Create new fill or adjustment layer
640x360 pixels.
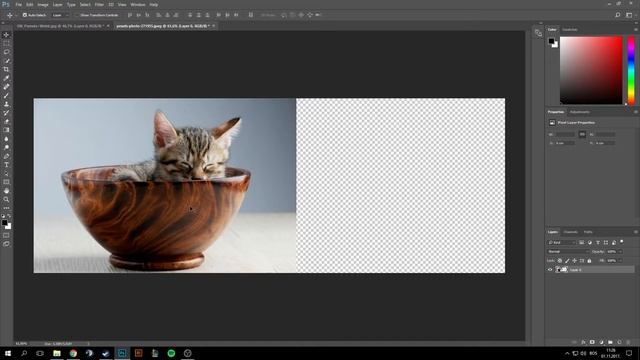click(x=601, y=342)
